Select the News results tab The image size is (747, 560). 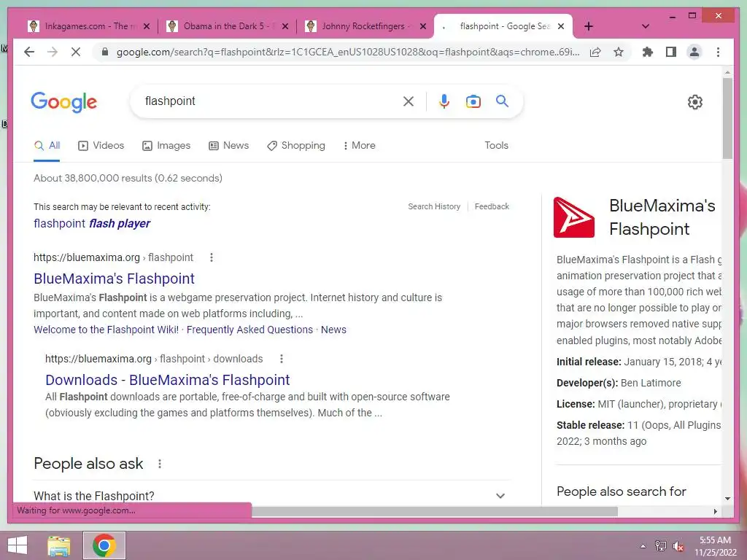228,145
